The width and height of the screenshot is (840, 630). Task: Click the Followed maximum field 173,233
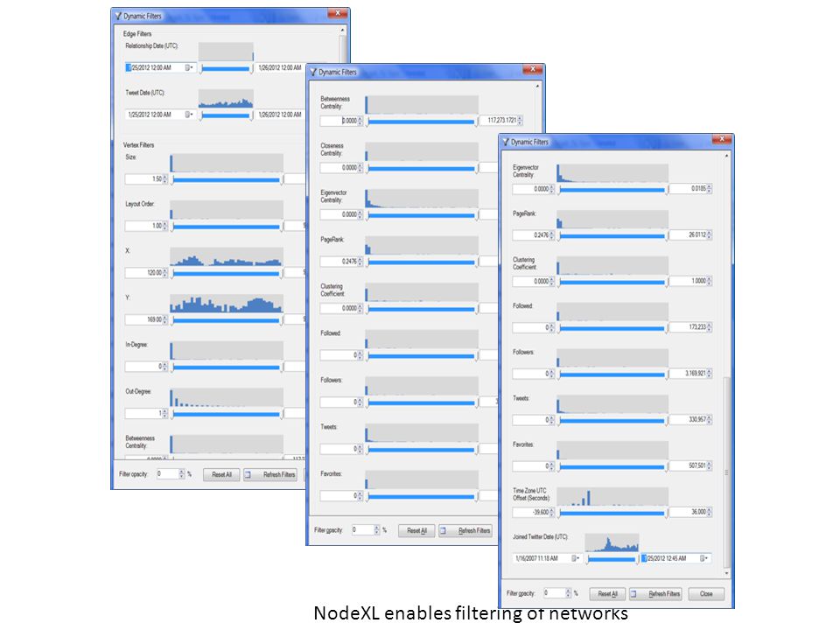(x=688, y=326)
